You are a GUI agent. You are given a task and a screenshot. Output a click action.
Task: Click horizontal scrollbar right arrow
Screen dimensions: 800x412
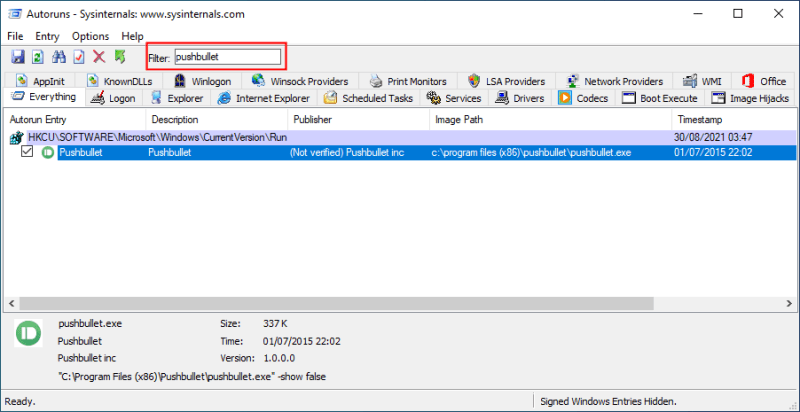[789, 303]
